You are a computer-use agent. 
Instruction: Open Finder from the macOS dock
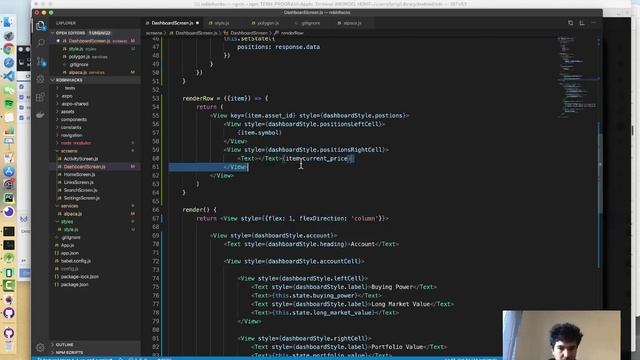click(x=9, y=22)
